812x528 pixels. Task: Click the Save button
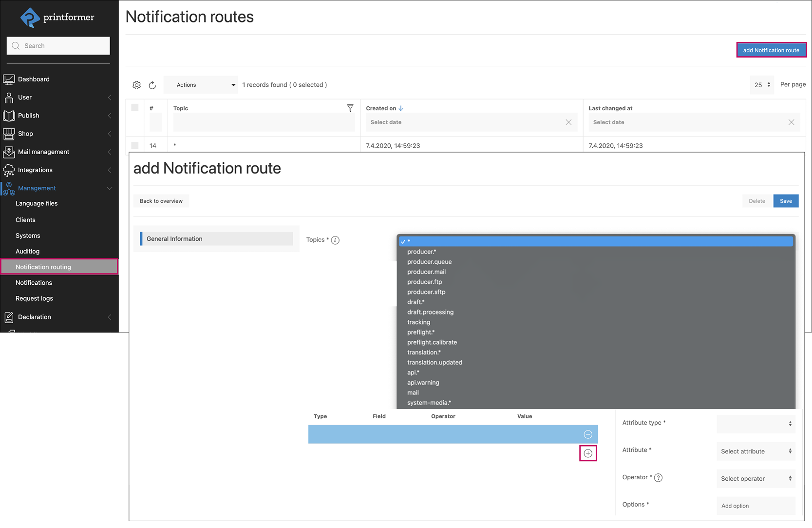786,201
